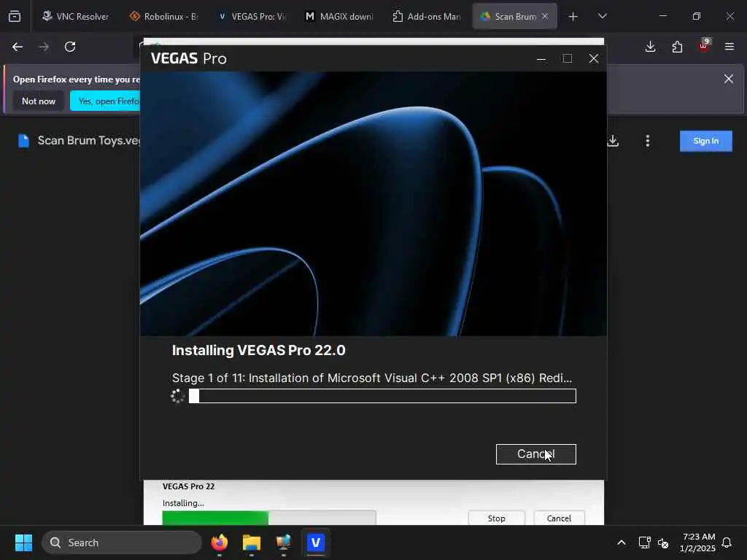This screenshot has width=747, height=560.
Task: Switch to the Robolinux browser tab
Action: (164, 16)
